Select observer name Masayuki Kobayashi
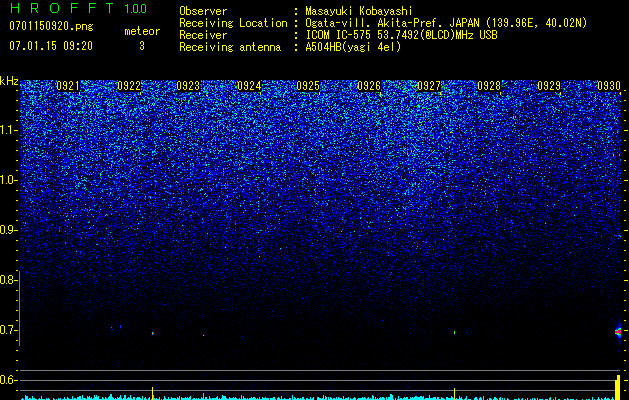Image resolution: width=629 pixels, height=400 pixels. (x=359, y=11)
